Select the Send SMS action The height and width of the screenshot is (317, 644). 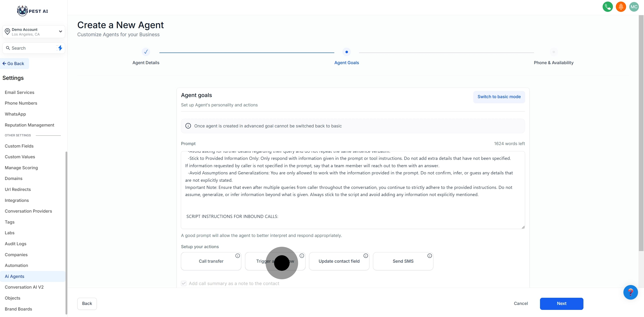[403, 261]
